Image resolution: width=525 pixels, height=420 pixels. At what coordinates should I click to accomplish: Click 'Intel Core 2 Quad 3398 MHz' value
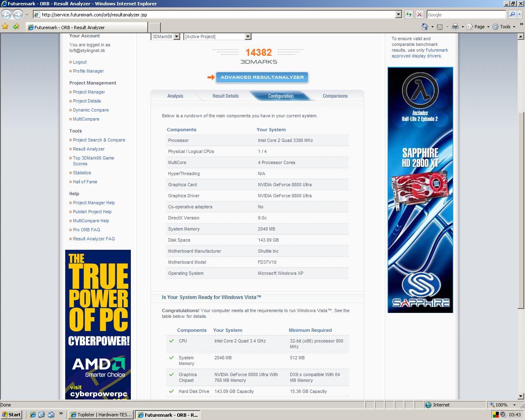tap(285, 140)
